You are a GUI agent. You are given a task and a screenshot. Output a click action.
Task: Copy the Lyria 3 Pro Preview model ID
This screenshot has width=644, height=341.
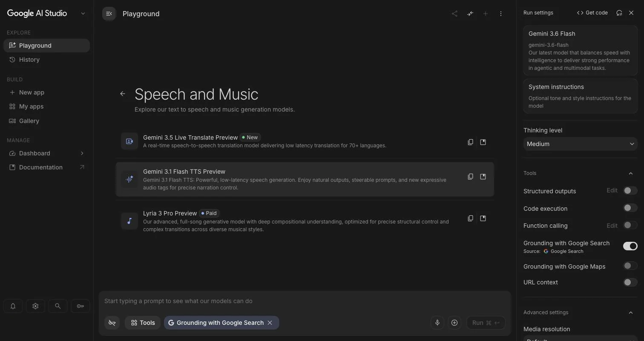coord(471,218)
